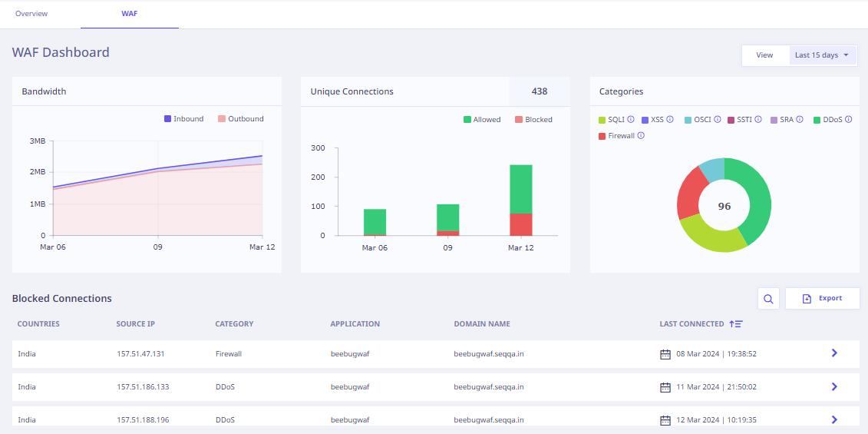Open info icon next to OSCI category

(718, 119)
